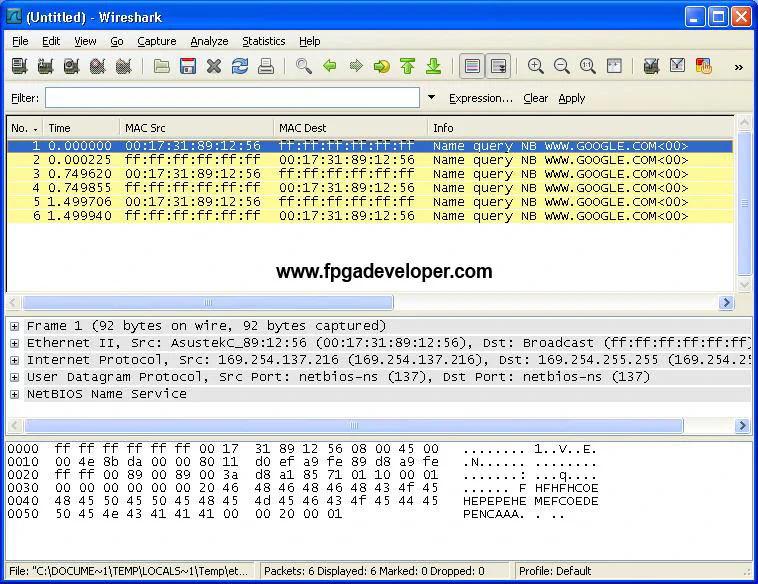Open the capture file folder icon
Image resolution: width=758 pixels, height=584 pixels.
(x=162, y=67)
